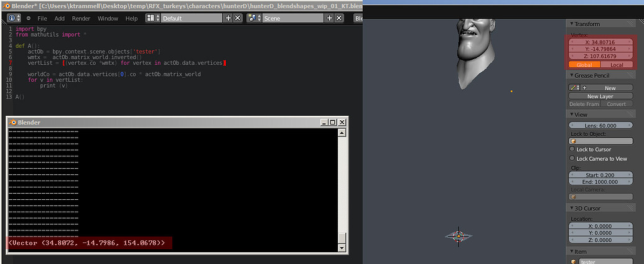Open the Default screen layout field

(x=192, y=18)
